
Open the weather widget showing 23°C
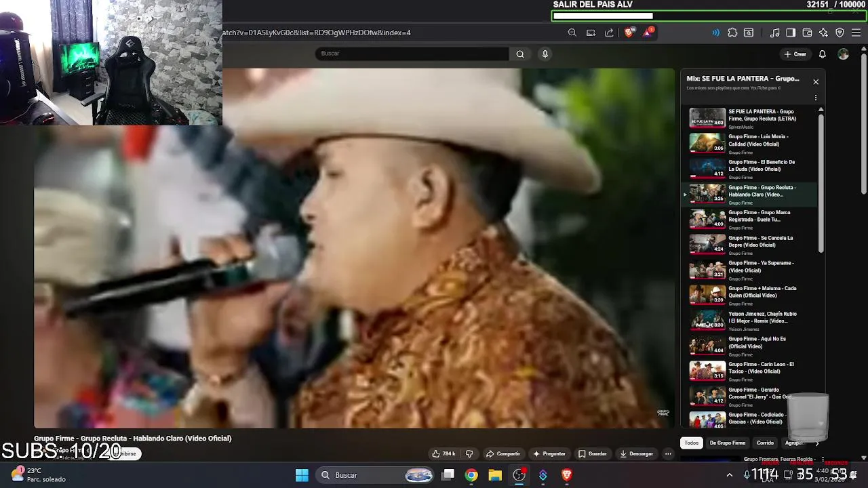tap(38, 474)
